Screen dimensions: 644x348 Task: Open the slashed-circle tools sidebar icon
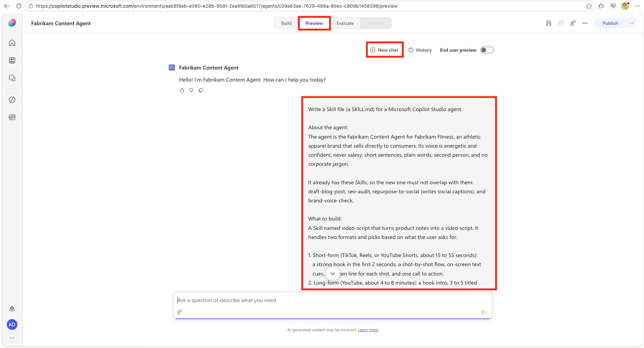pyautogui.click(x=12, y=100)
